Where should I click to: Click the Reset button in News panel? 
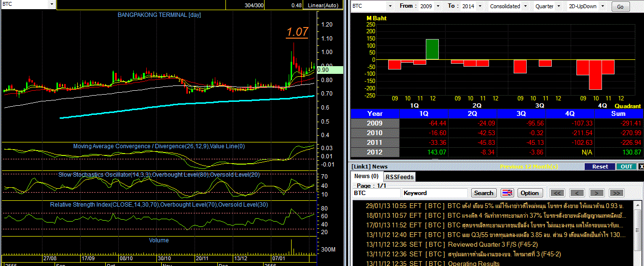pyautogui.click(x=600, y=167)
